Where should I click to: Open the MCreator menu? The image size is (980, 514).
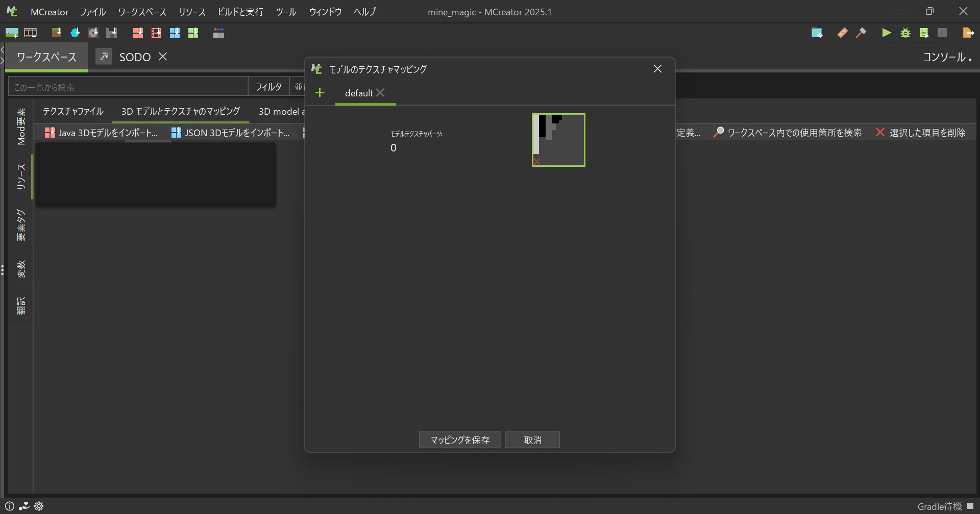(50, 12)
